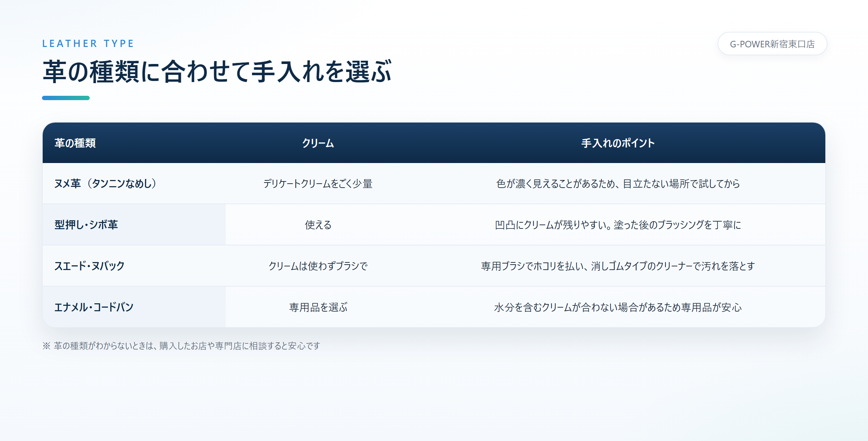
Task: Click the クリーム column header
Action: (318, 143)
